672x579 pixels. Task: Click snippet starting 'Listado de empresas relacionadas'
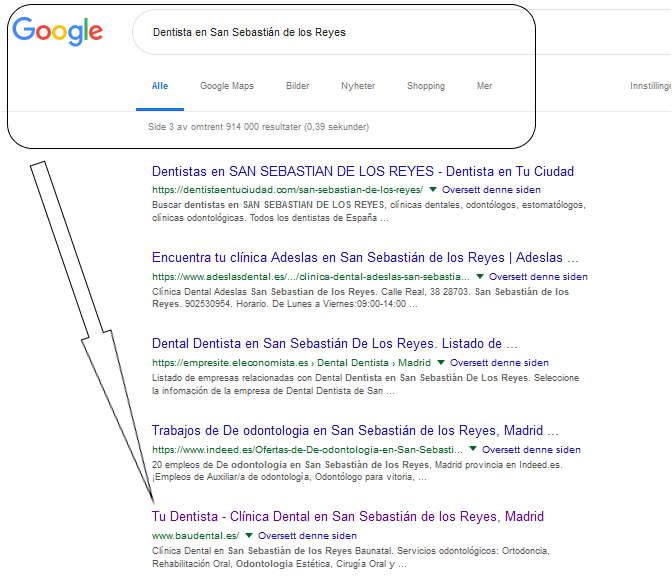[x=365, y=384]
